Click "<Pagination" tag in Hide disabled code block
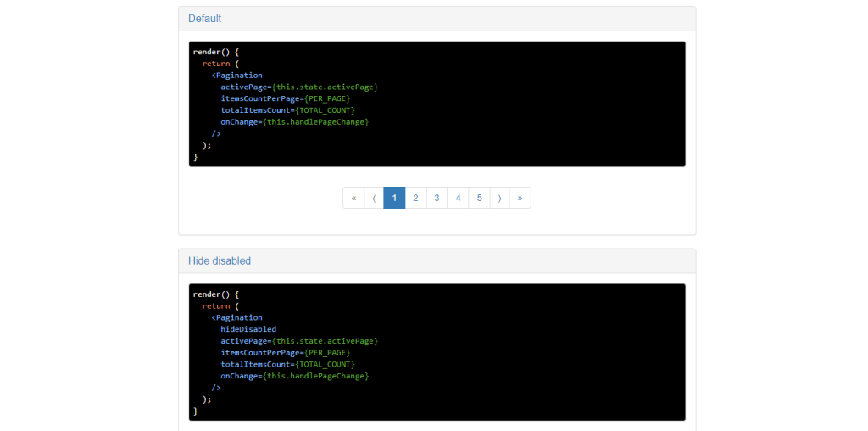 point(237,317)
